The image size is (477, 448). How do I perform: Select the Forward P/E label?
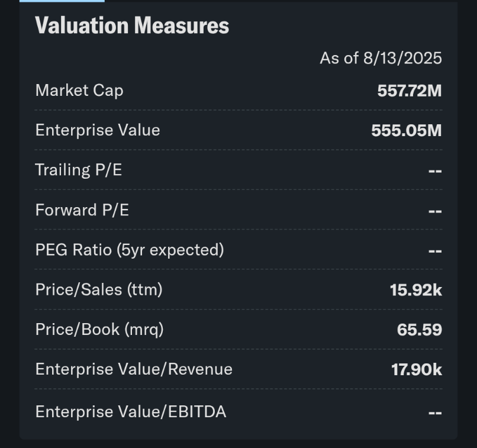[x=82, y=210]
